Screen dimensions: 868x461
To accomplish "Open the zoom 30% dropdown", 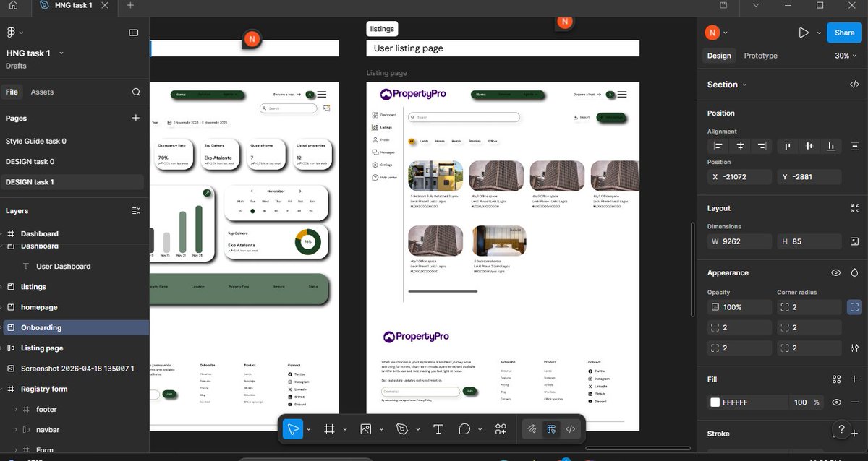I will pyautogui.click(x=845, y=56).
